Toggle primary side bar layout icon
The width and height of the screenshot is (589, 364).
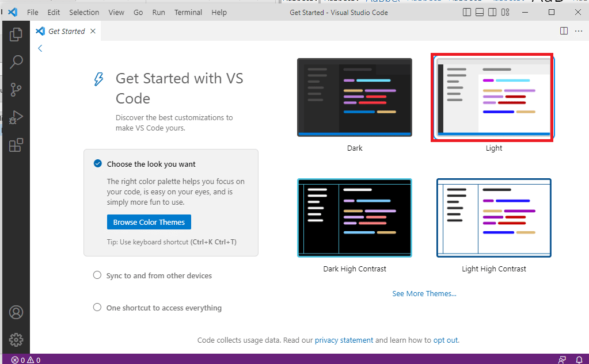[x=467, y=13]
